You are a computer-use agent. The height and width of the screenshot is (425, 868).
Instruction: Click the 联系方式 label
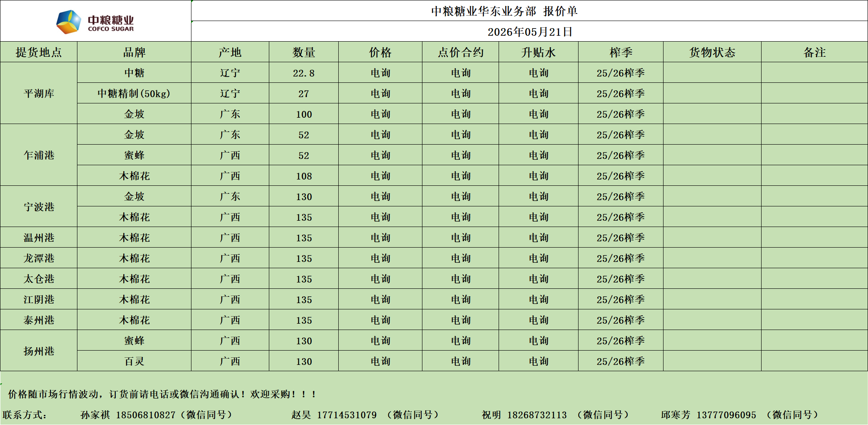click(x=25, y=415)
